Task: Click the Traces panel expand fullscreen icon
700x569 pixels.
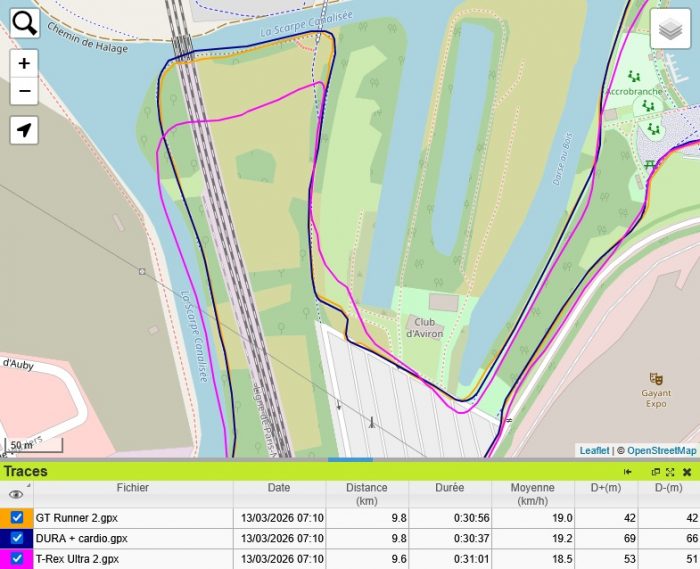Action: (x=670, y=472)
